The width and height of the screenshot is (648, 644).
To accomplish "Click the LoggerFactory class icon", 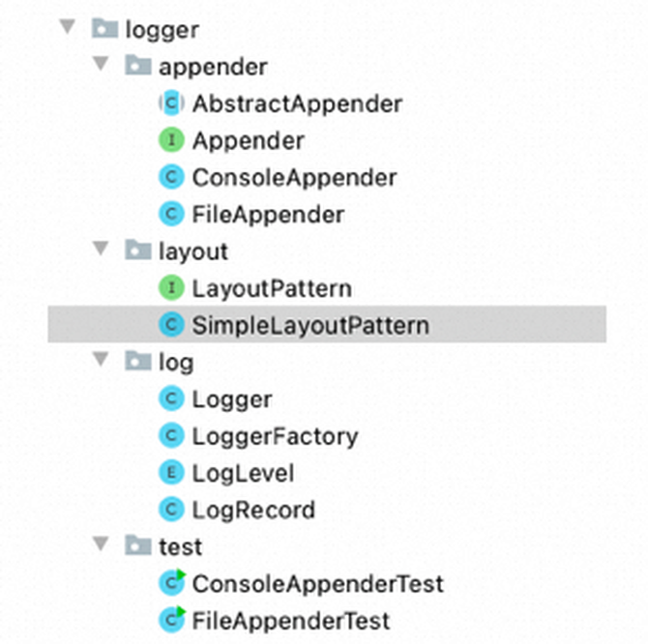I will click(171, 436).
